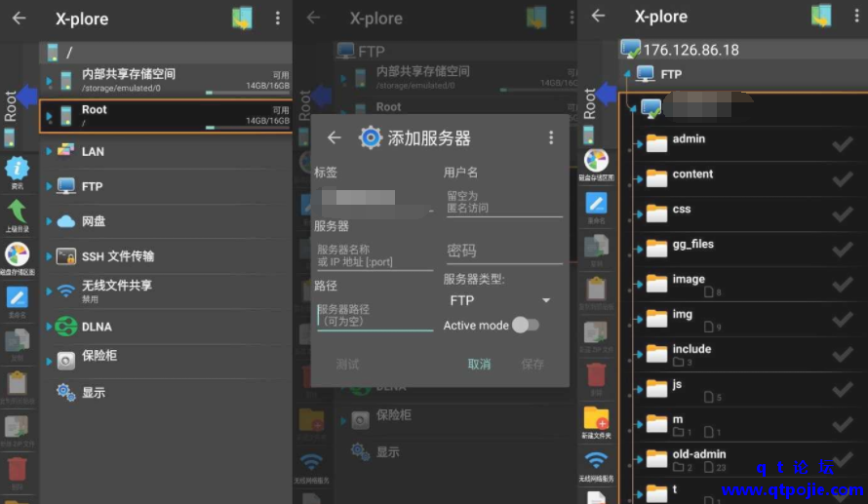Viewport: 868px width, 504px height.
Task: Open the m folder
Action: (742, 424)
